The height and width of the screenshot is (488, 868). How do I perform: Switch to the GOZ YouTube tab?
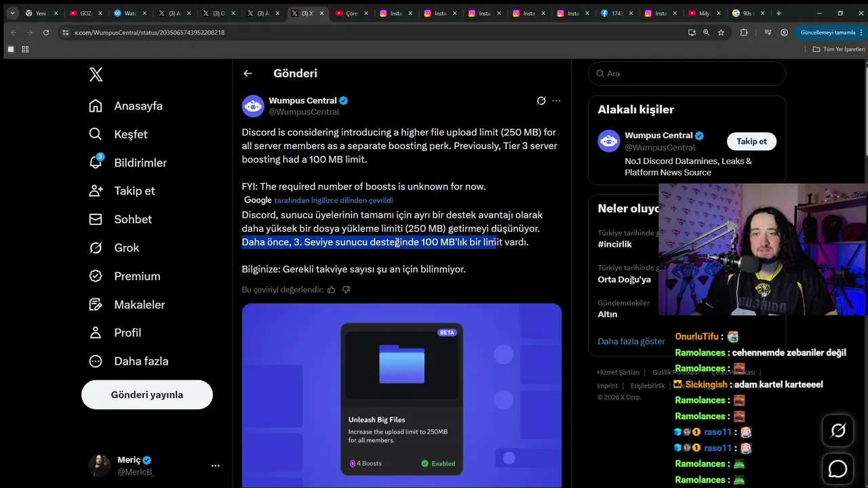(x=85, y=13)
